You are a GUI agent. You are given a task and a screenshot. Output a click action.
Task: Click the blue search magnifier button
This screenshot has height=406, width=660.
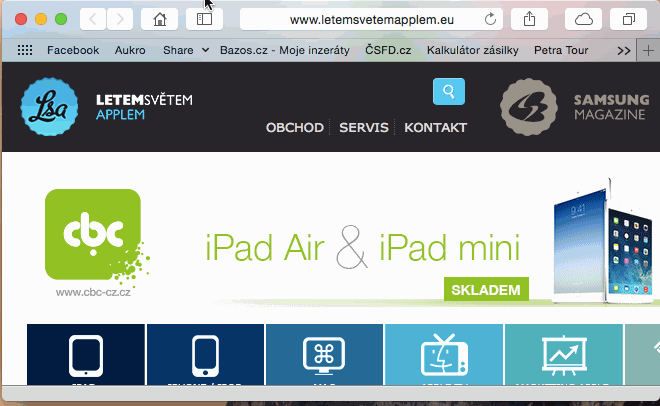449,91
